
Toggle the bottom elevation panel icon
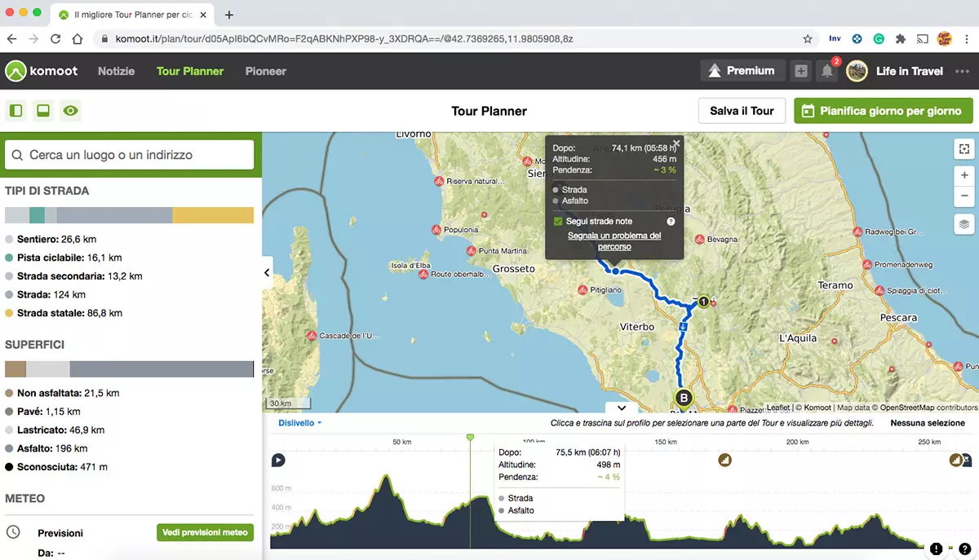point(43,111)
